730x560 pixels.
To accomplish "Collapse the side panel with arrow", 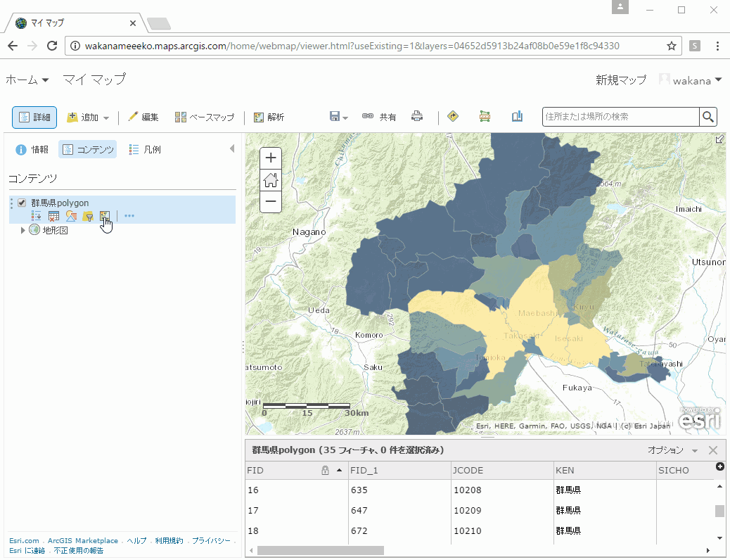I will (232, 148).
